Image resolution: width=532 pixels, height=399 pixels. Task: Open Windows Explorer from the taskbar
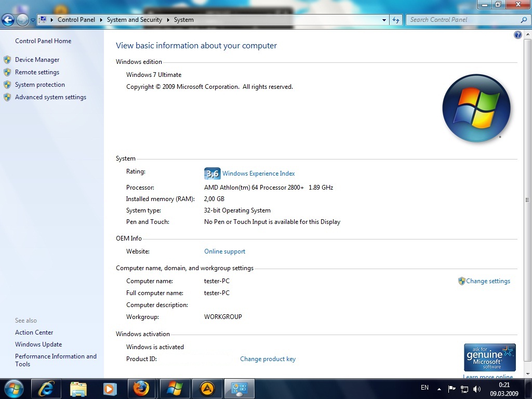point(78,389)
